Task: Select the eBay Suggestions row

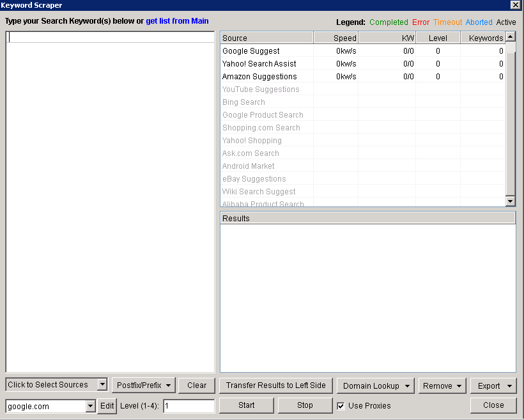Action: tap(363, 179)
